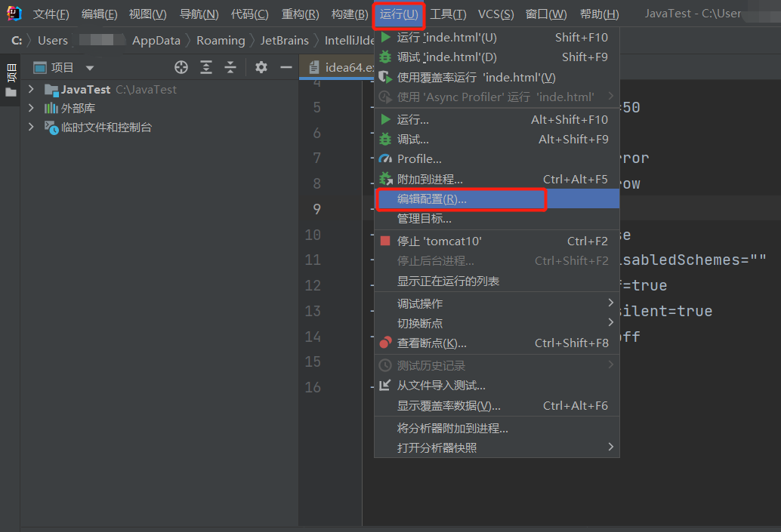The image size is (781, 532).
Task: Switch to the idea64 editor tab
Action: 338,67
